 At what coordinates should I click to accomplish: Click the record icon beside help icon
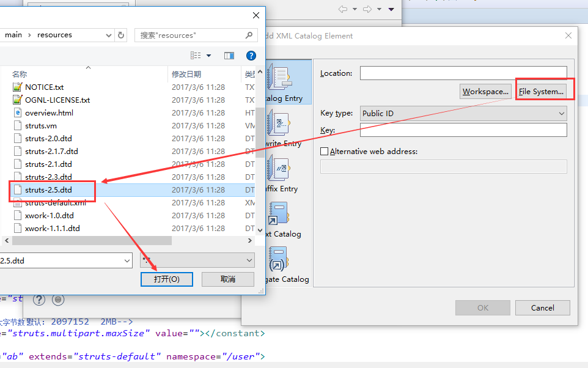point(58,300)
